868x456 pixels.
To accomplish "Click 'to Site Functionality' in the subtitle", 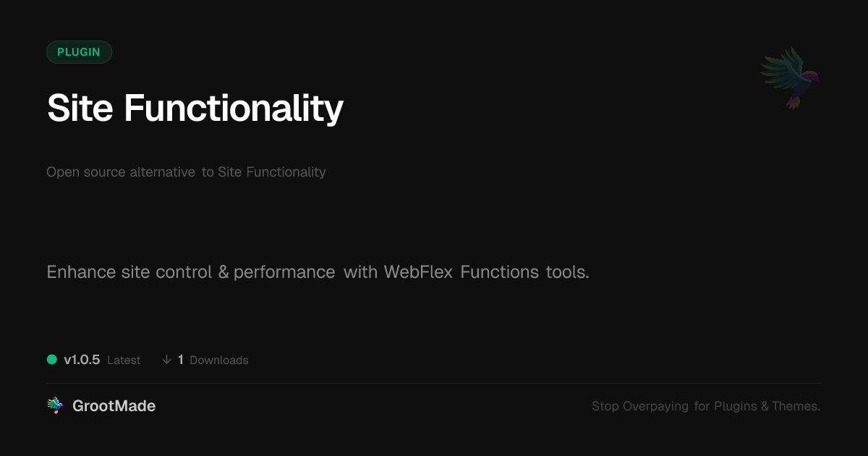I will pos(264,172).
